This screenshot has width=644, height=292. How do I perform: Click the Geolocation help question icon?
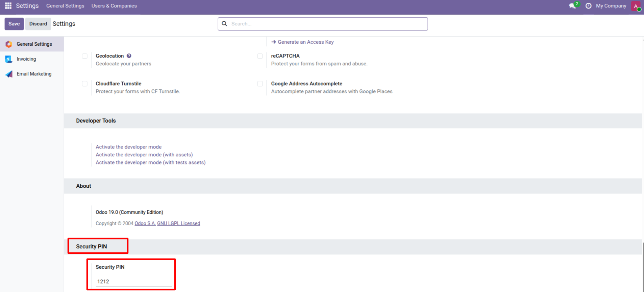point(129,56)
